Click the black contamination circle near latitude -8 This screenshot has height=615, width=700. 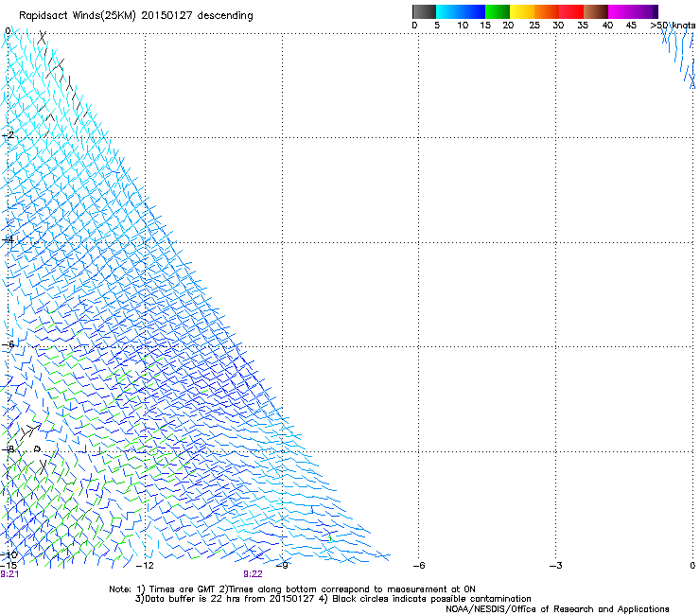tap(38, 448)
